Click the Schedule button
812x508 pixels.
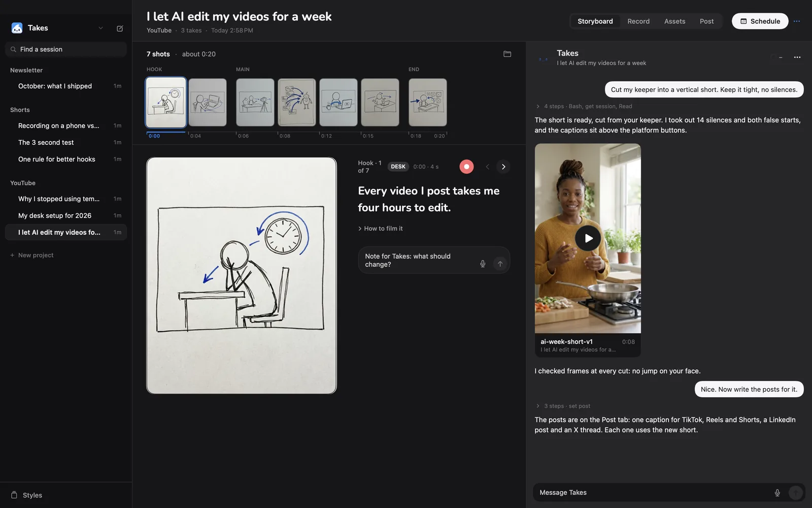760,21
